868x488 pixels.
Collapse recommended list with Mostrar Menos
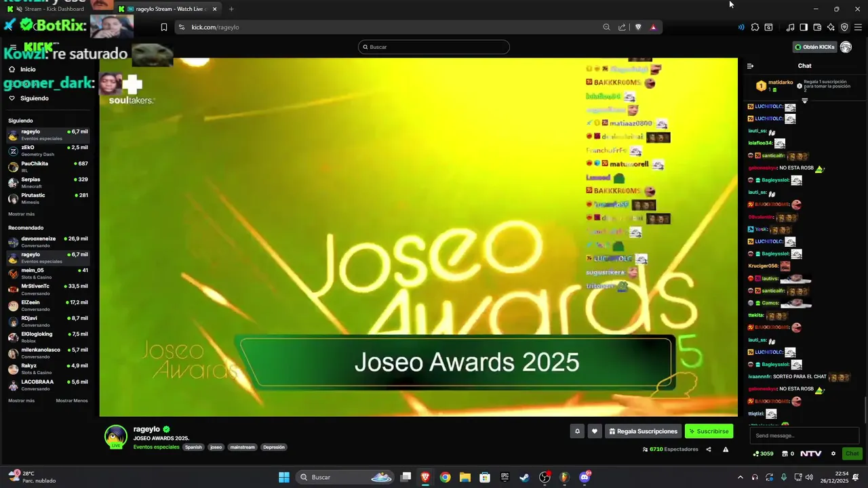coord(72,401)
